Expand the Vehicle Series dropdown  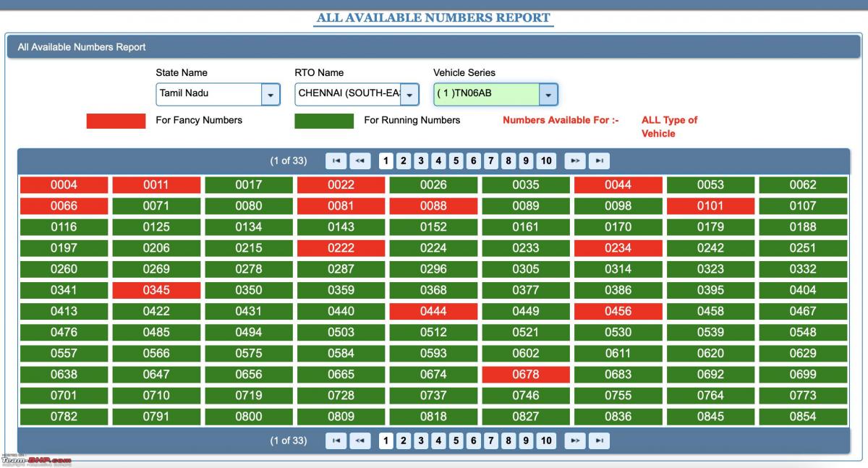point(548,94)
